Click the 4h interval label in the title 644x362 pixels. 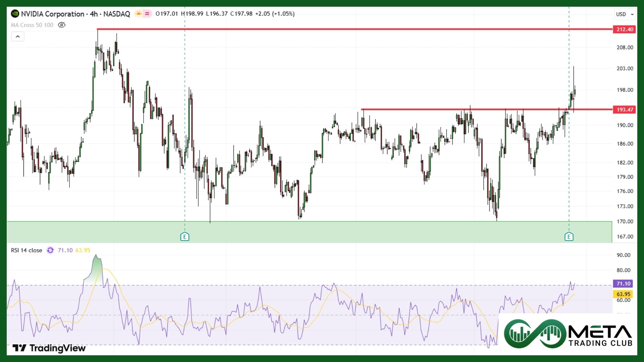[x=94, y=14]
